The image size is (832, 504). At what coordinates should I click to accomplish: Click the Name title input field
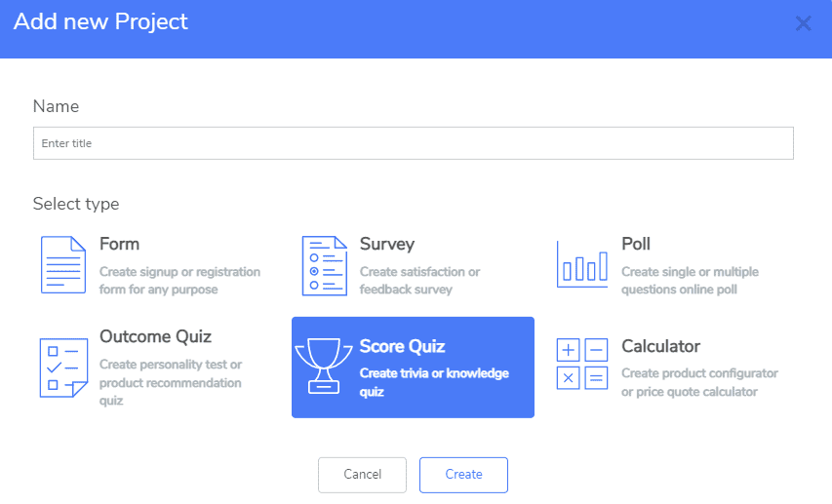(x=414, y=143)
